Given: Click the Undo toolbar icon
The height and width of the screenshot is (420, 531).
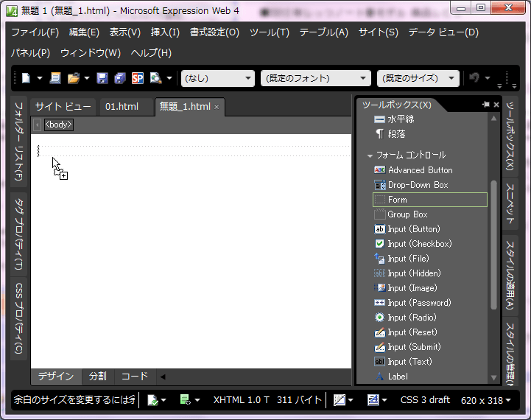Looking at the screenshot, I should point(474,78).
